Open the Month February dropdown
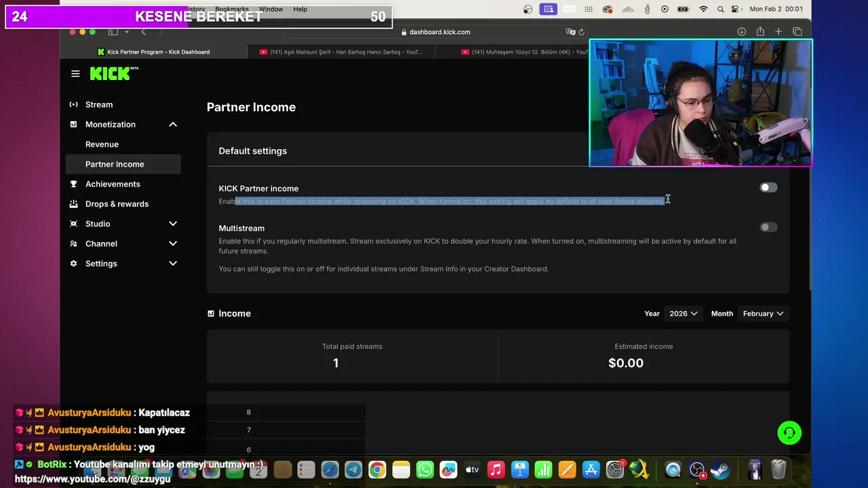 coord(763,314)
